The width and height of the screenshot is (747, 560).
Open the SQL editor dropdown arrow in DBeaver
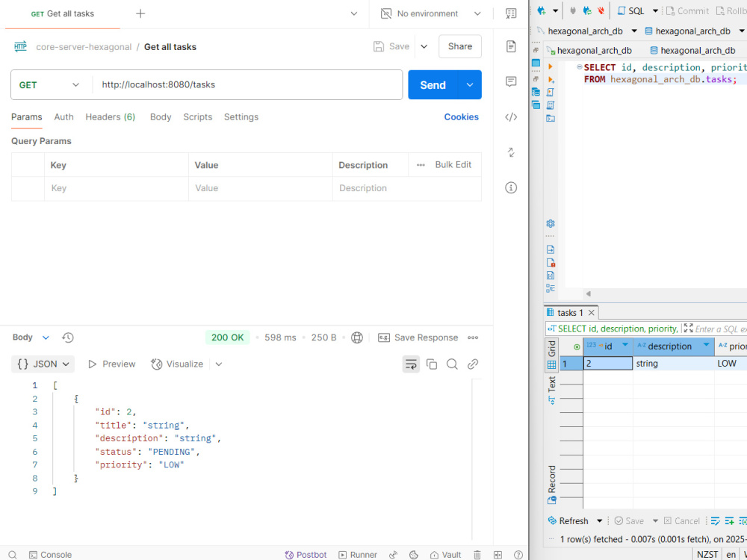(656, 10)
